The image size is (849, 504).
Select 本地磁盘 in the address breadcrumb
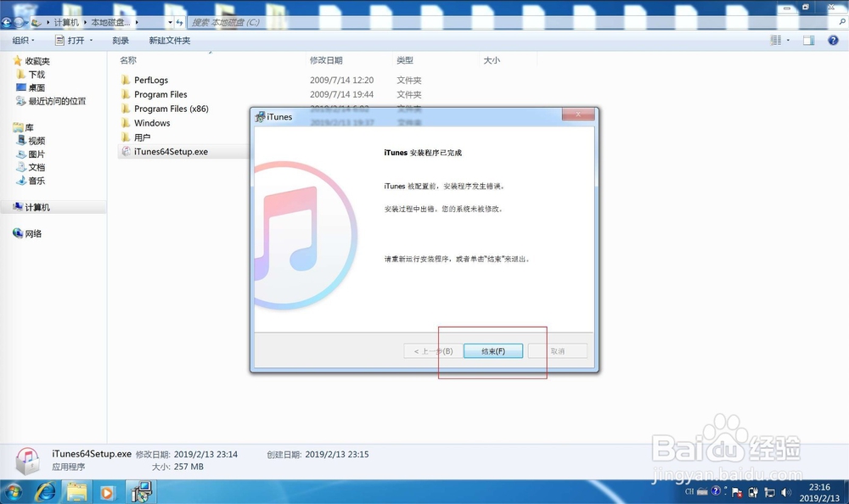110,22
